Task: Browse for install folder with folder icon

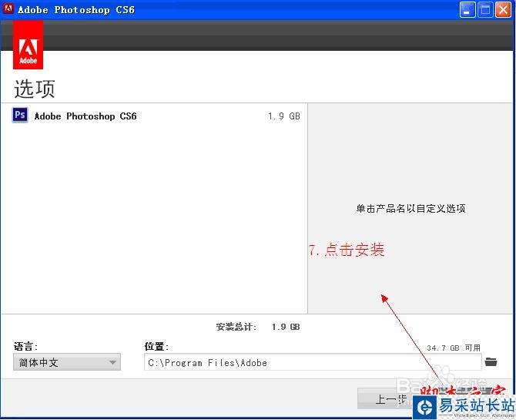Action: (x=491, y=361)
